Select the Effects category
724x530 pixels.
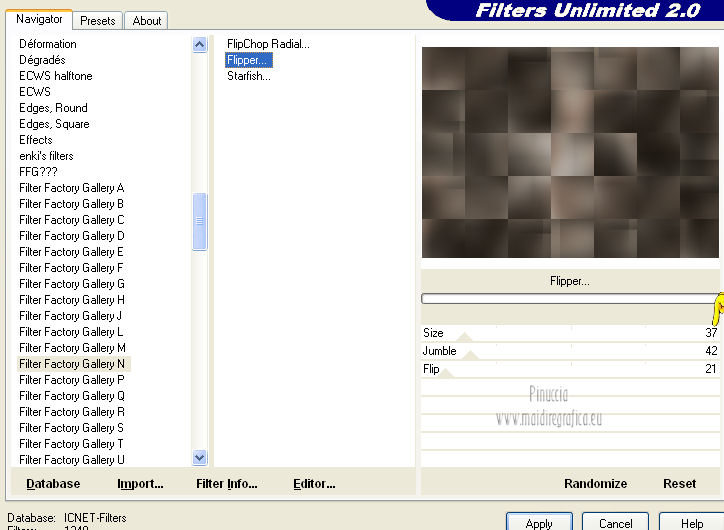pyautogui.click(x=36, y=140)
